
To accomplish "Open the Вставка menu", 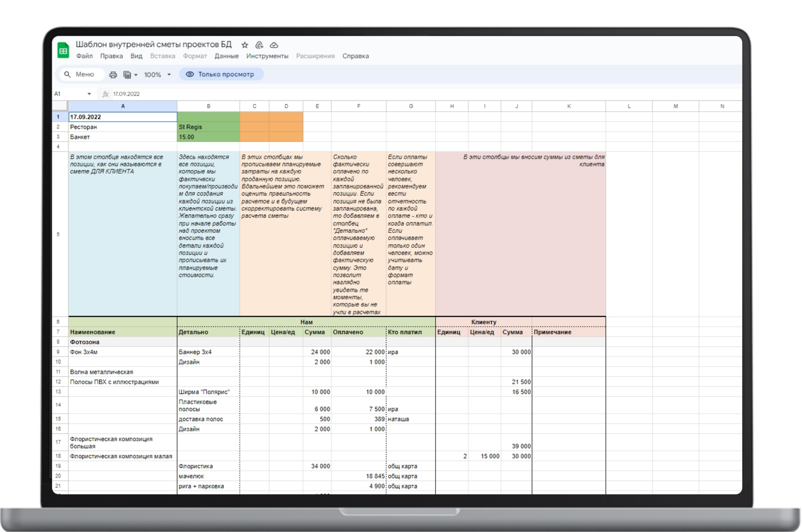I will pyautogui.click(x=163, y=56).
